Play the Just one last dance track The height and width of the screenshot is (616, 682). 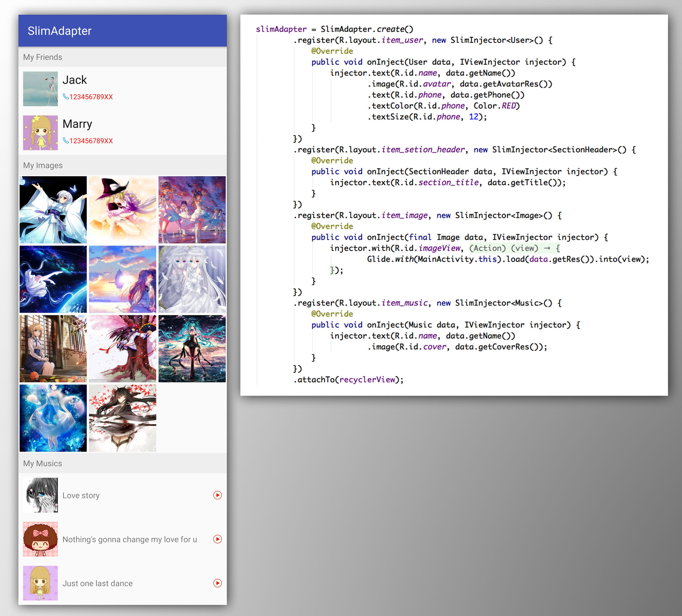pos(217,583)
